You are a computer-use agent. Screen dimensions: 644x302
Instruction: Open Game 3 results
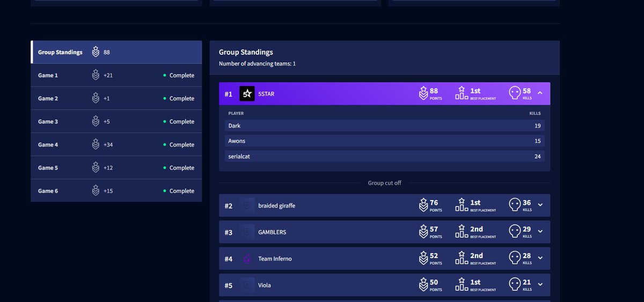point(116,121)
